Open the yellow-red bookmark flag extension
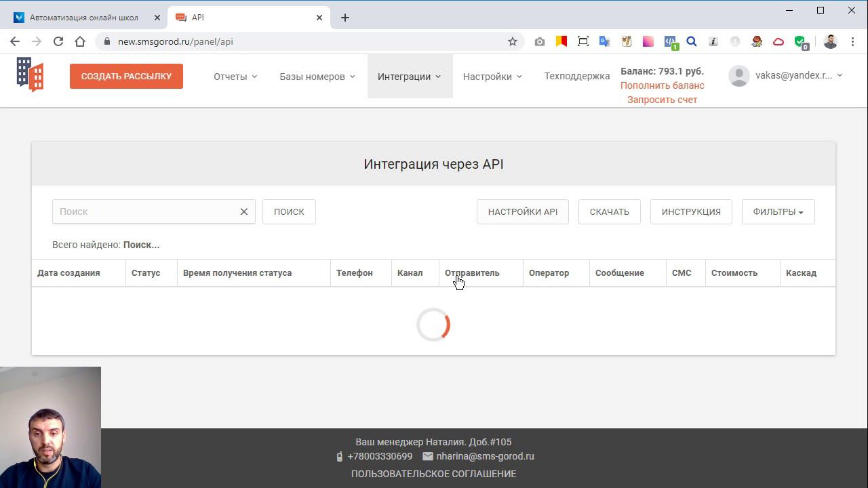The height and width of the screenshot is (488, 868). (x=561, y=41)
